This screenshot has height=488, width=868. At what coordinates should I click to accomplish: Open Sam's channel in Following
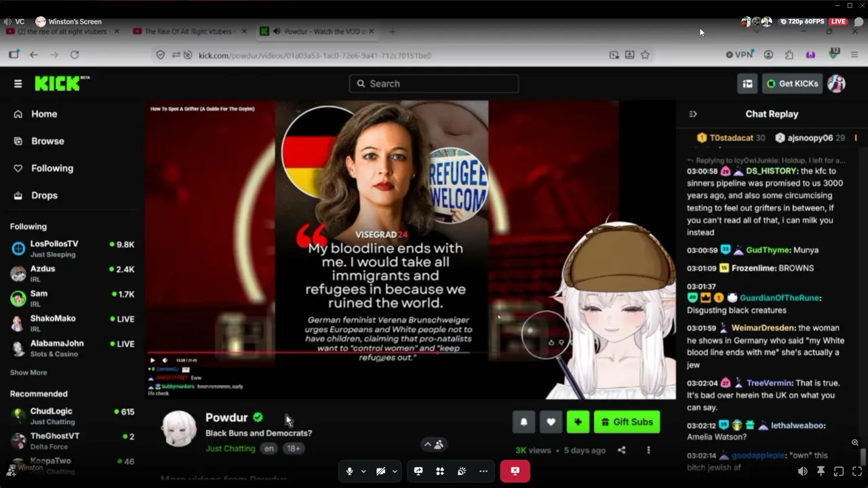(72, 298)
